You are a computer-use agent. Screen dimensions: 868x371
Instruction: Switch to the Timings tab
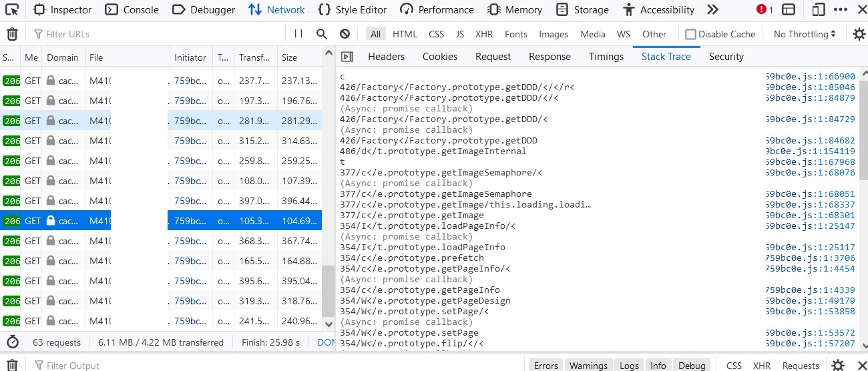(606, 57)
